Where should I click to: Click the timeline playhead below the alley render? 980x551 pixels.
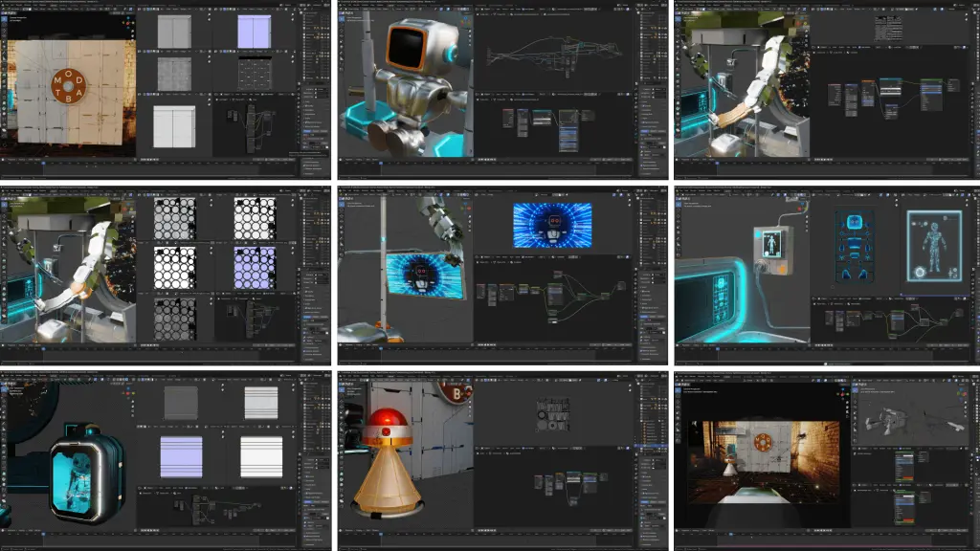click(733, 534)
